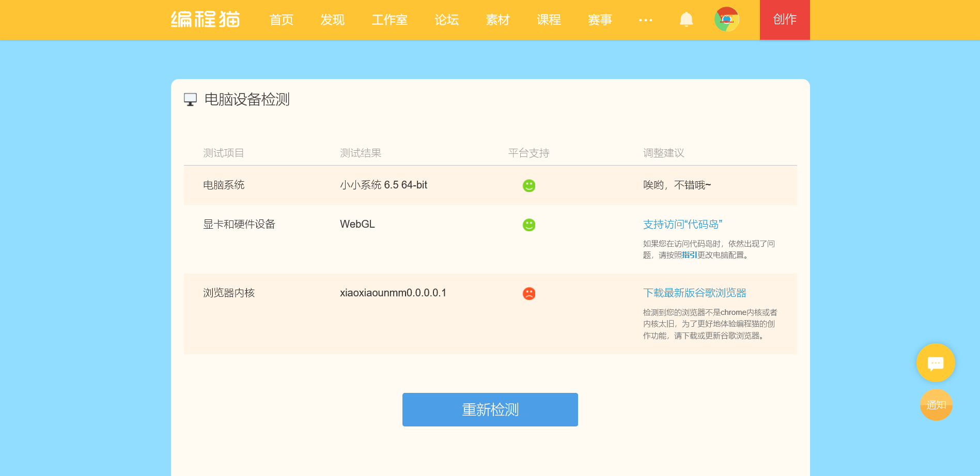The height and width of the screenshot is (476, 980).
Task: Click the 显卡和硬件设备 row label
Action: [x=239, y=224]
